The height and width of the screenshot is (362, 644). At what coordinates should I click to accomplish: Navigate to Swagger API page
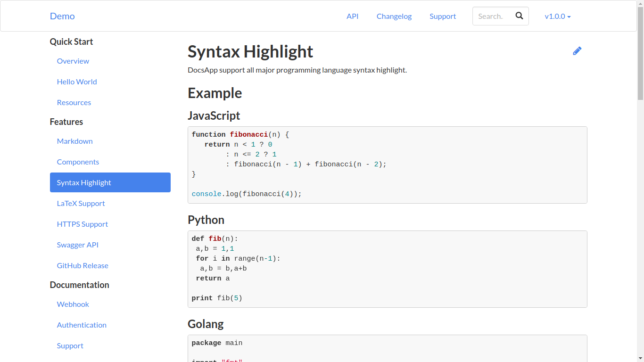pos(78,245)
